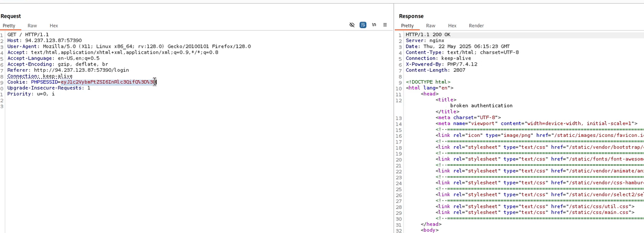Image resolution: width=644 pixels, height=233 pixels.
Task: Click the css-hamburgers stylesheet link line
Action: 540,183
